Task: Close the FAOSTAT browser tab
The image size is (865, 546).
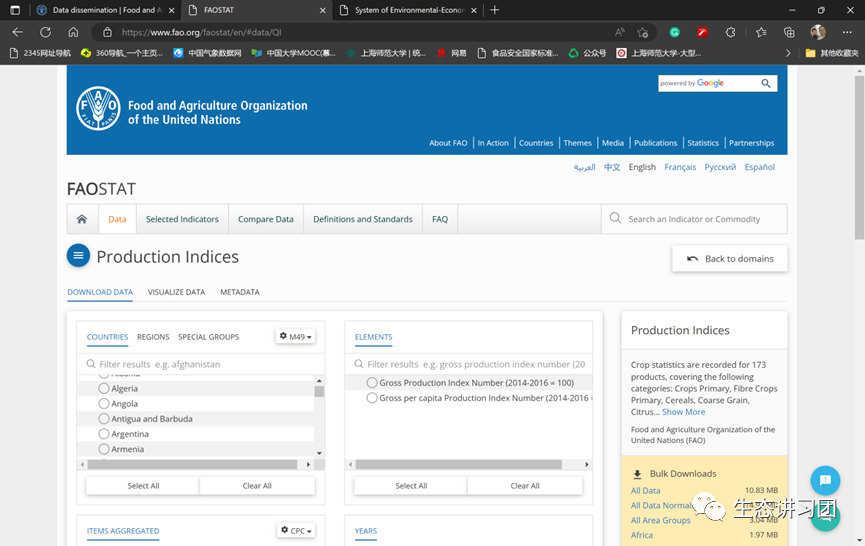Action: (x=323, y=10)
